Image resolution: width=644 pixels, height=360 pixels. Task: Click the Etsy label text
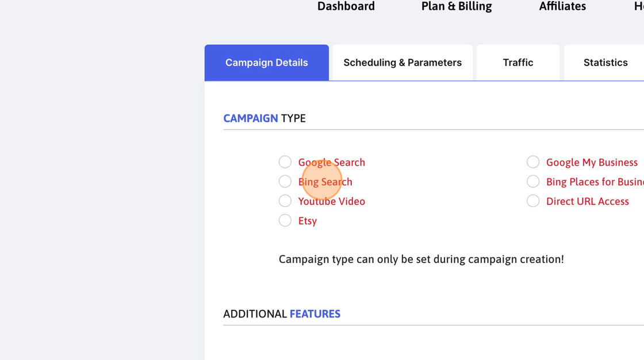click(307, 221)
